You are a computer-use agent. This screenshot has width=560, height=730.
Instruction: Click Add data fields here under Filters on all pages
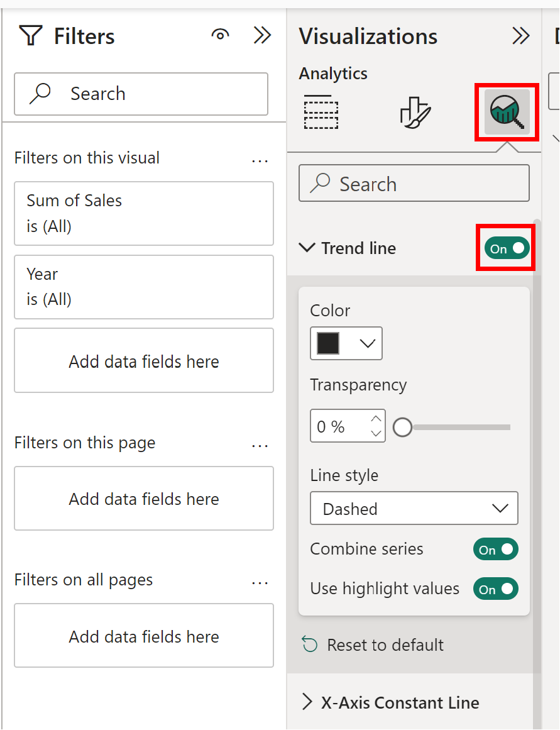(143, 635)
